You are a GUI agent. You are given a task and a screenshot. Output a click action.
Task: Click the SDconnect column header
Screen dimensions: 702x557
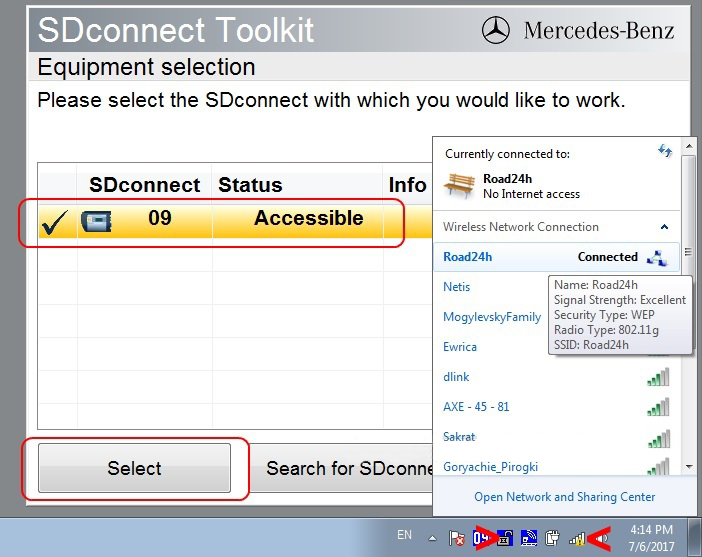144,185
